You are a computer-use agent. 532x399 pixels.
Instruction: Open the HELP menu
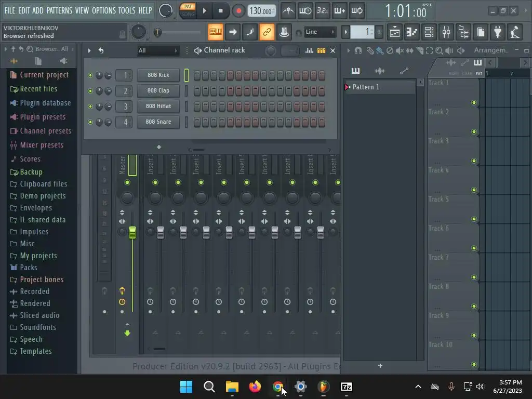tap(145, 10)
